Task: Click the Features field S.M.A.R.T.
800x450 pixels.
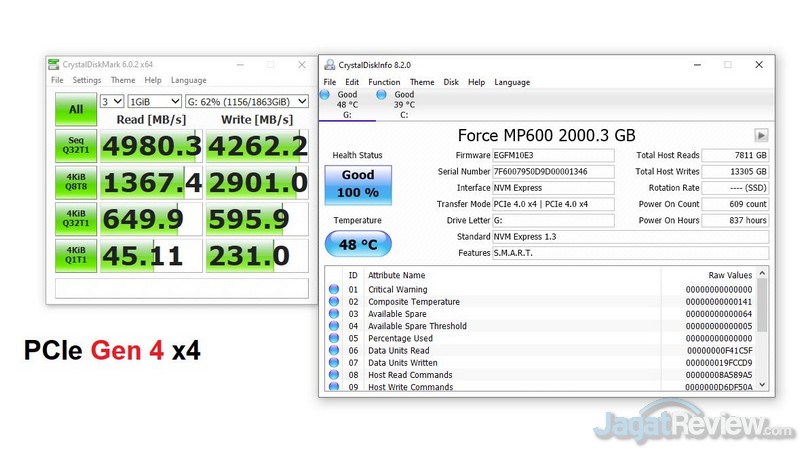Action: point(631,253)
